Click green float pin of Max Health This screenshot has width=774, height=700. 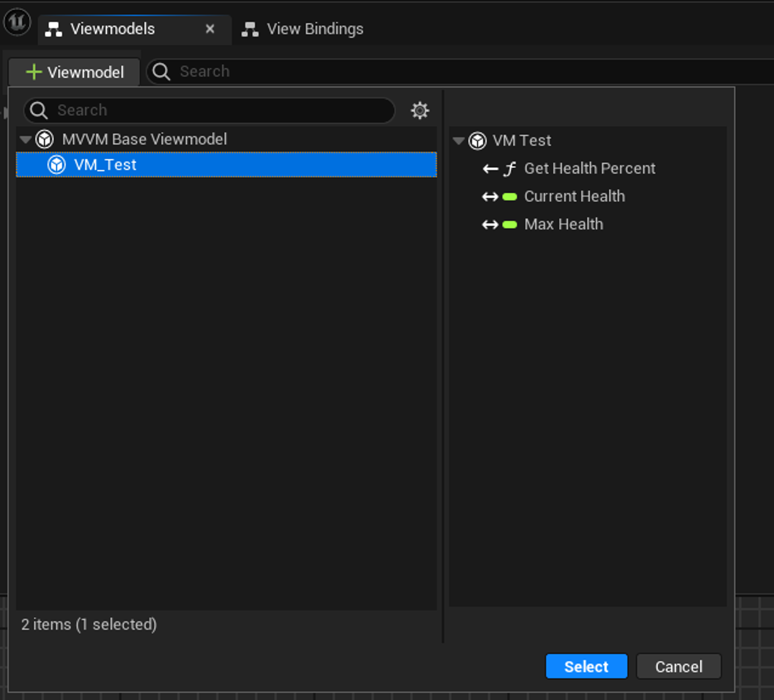coord(509,224)
